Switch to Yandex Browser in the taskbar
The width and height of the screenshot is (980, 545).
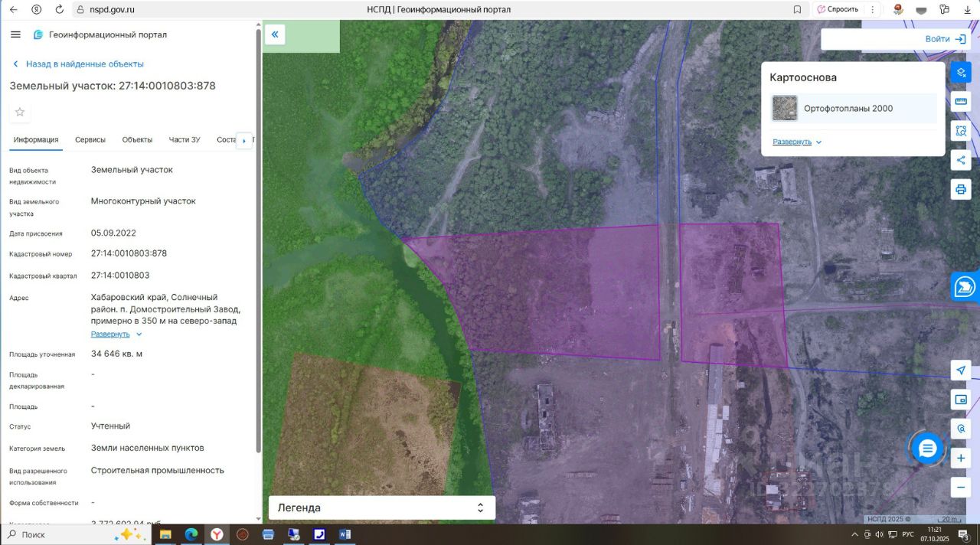point(217,534)
